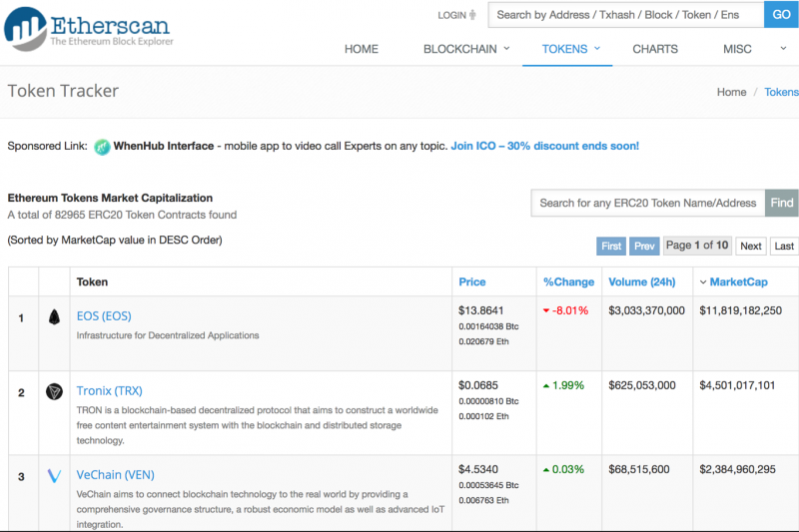Viewport: 799px width, 532px height.
Task: Click Tronix price $0.0685
Action: 478,385
